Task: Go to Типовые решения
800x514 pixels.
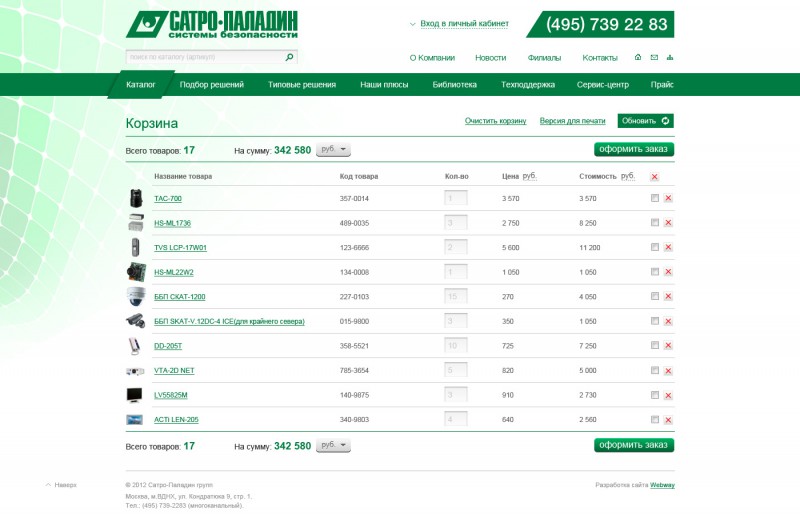Action: pos(302,85)
